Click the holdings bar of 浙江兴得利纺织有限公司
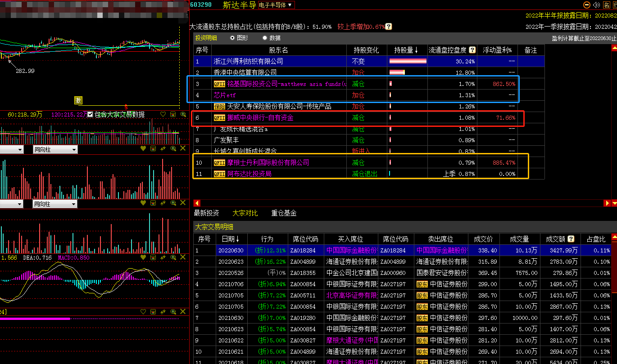 408,61
